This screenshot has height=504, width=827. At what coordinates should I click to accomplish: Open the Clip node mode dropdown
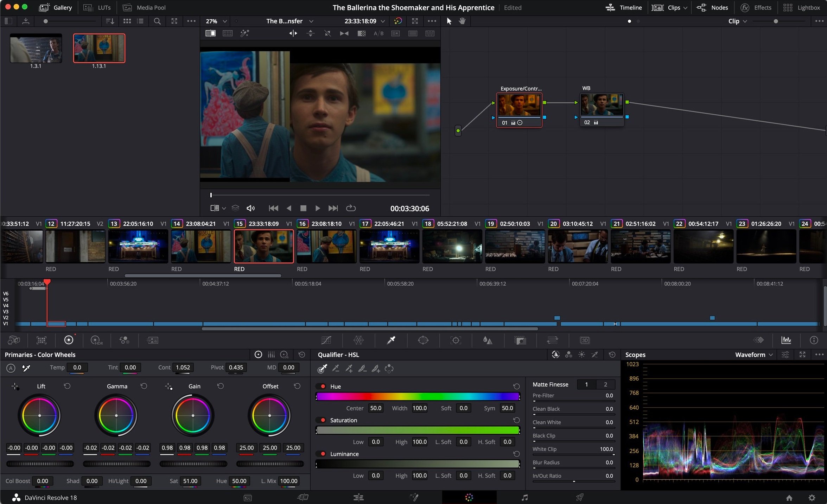tap(738, 21)
